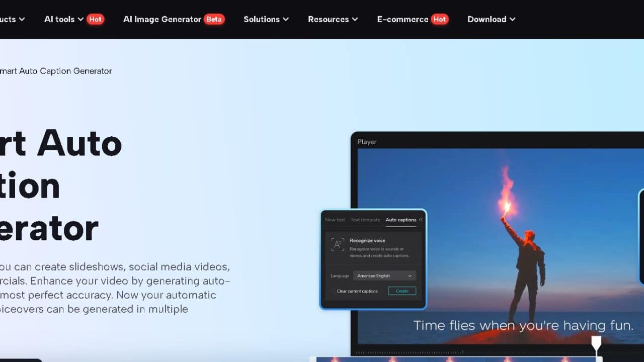Viewport: 644px width, 362px height.
Task: Click the white timeline playhead marker
Action: pyautogui.click(x=596, y=343)
